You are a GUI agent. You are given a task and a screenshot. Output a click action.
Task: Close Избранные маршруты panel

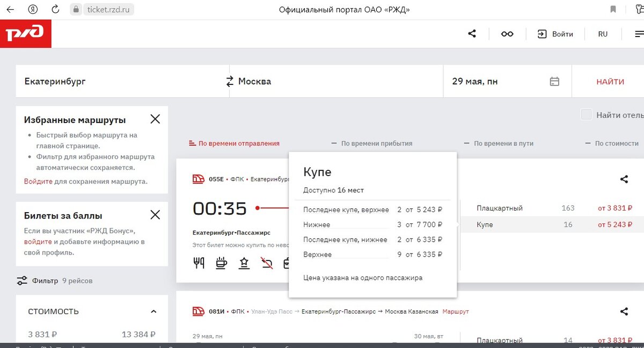(155, 119)
